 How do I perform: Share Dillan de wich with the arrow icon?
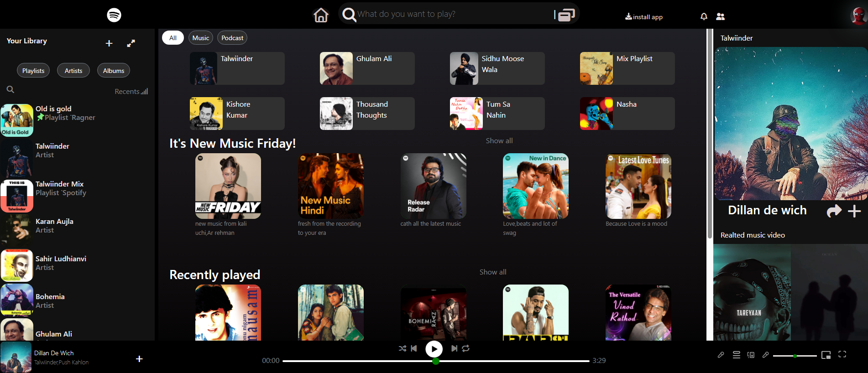click(x=834, y=211)
